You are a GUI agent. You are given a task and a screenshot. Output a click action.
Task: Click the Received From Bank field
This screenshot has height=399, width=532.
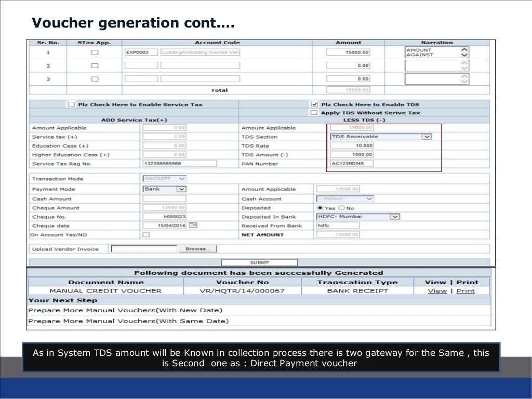pos(338,225)
